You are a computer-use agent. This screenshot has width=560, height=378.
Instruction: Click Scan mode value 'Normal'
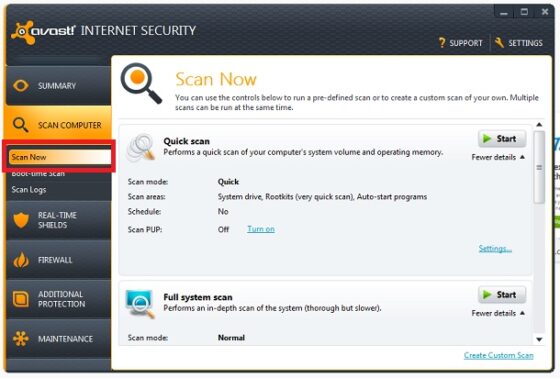click(231, 338)
